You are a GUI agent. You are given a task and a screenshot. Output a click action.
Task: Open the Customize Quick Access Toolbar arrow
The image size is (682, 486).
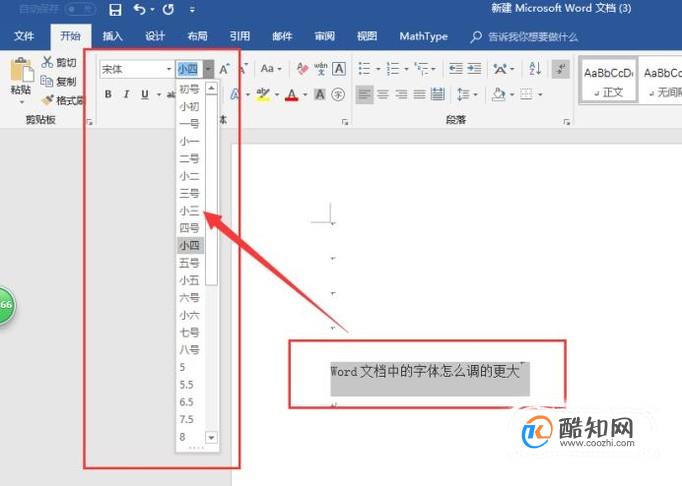192,10
